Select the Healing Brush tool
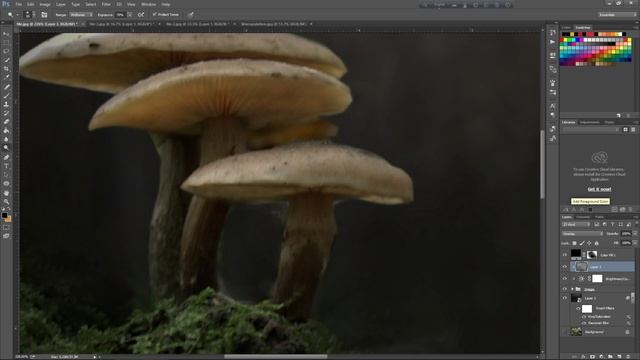Viewport: 640px width, 360px height. pos(6,87)
